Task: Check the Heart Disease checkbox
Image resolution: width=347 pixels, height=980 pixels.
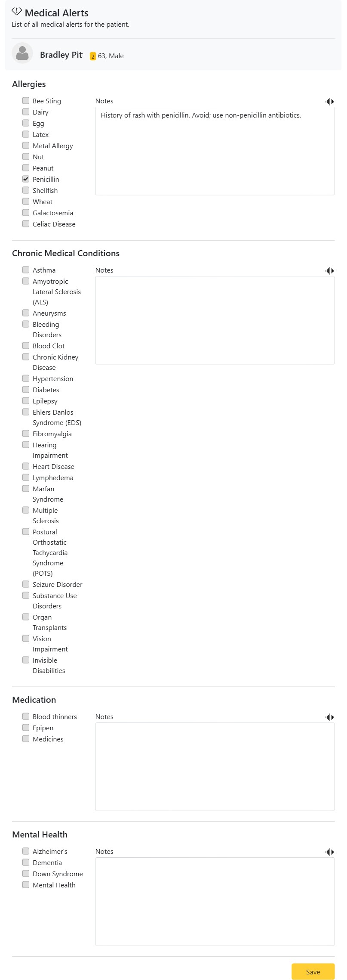Action: coord(26,466)
